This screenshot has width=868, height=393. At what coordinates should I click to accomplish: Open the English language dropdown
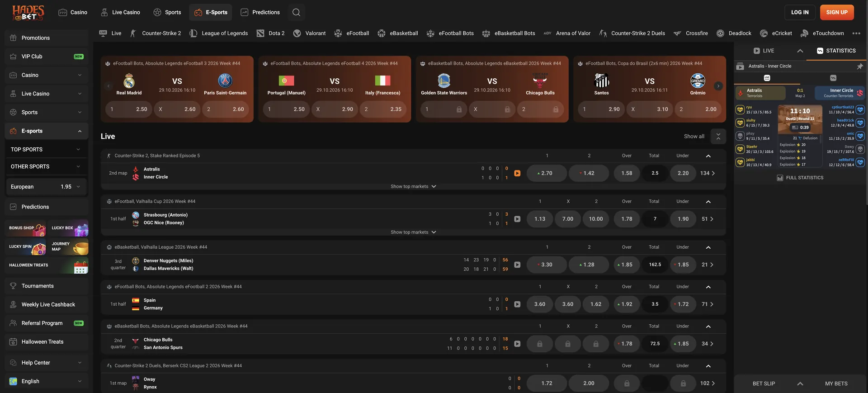(47, 381)
